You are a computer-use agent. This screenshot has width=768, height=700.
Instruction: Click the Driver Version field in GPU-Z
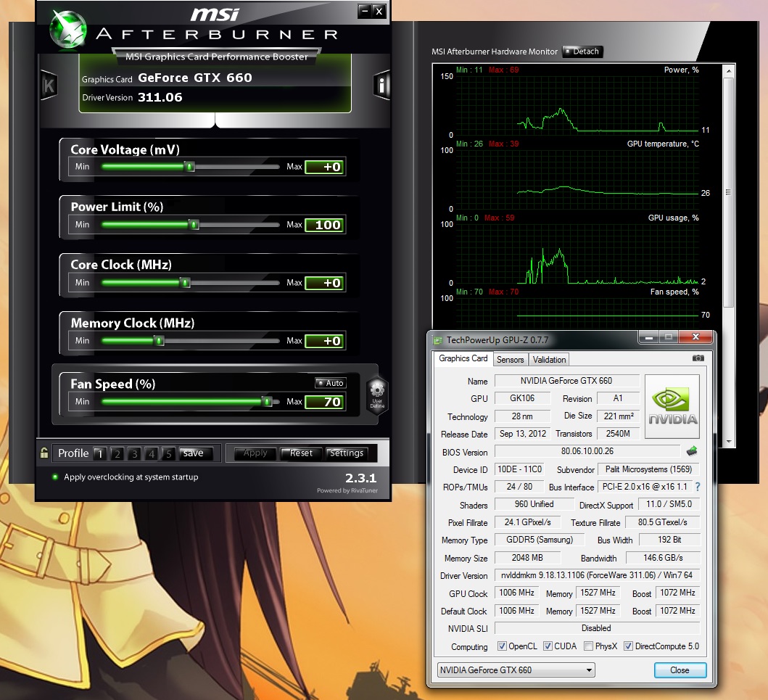[597, 575]
